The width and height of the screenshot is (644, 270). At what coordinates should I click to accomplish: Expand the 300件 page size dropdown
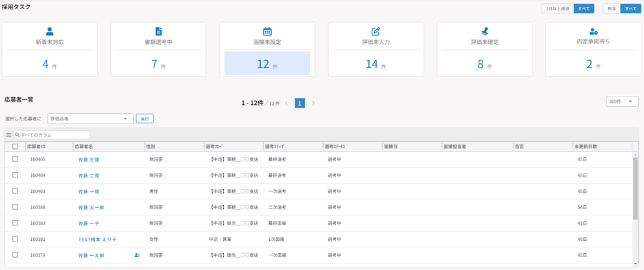point(622,102)
